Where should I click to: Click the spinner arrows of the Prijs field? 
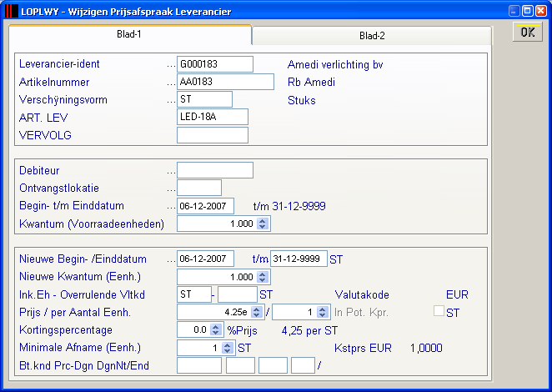(257, 312)
